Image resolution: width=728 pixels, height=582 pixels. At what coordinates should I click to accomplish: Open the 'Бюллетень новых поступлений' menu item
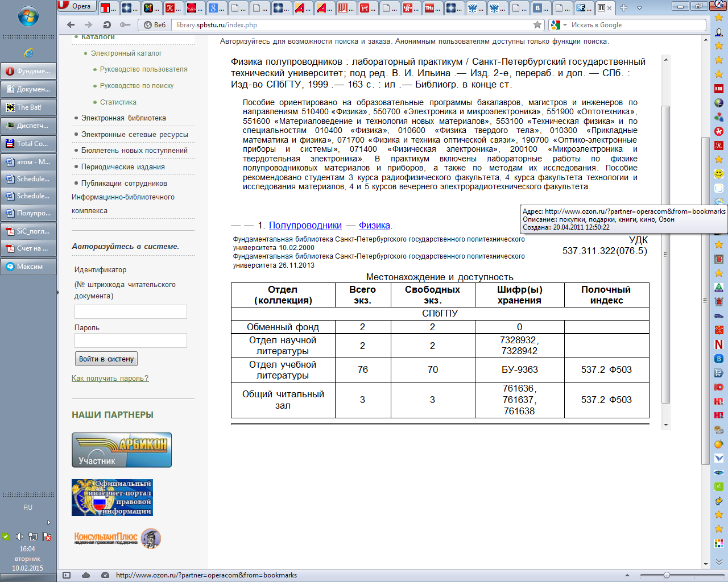pyautogui.click(x=134, y=151)
